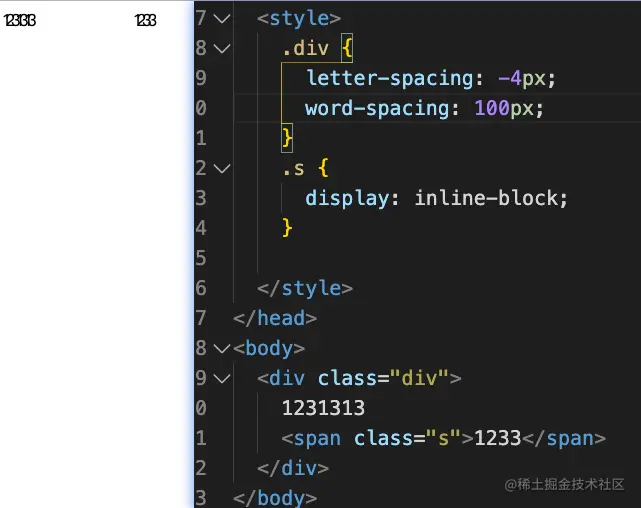Click the closing </div> tag
Viewport: 641px width, 508px height.
click(293, 468)
